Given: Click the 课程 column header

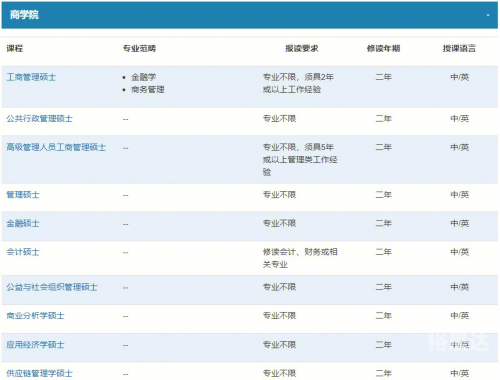Looking at the screenshot, I should pos(15,48).
